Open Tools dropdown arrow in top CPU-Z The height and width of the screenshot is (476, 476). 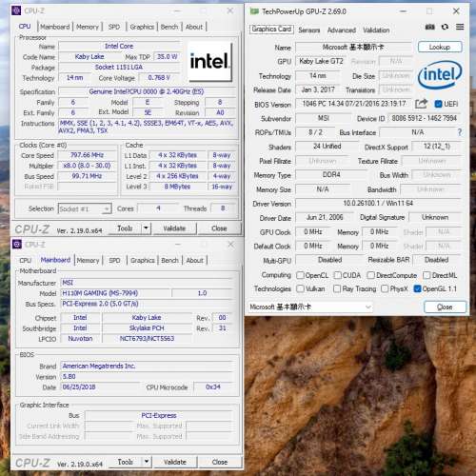point(146,228)
